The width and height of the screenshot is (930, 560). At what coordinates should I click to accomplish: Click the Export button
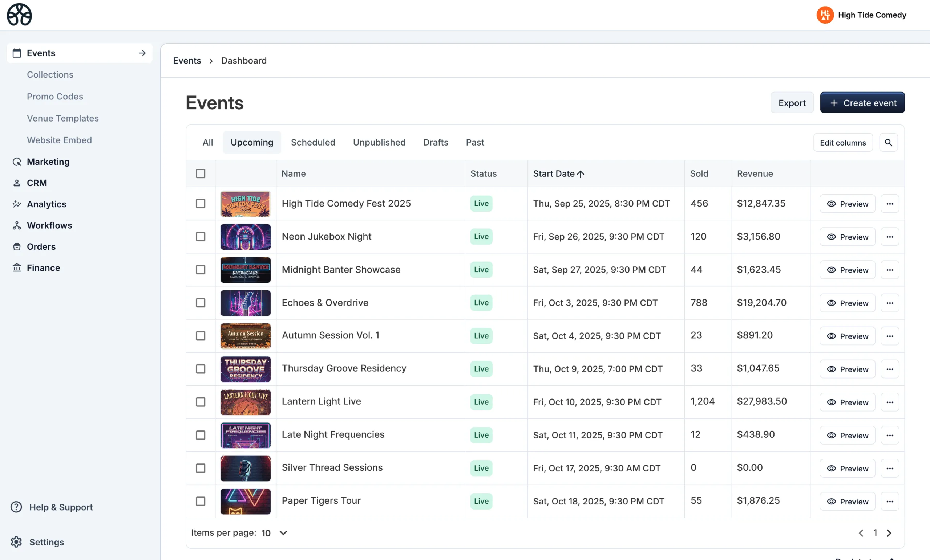tap(792, 103)
